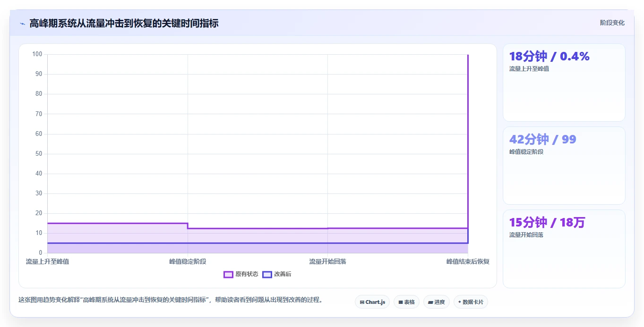Click the 流量上升至峰值 card caption
Screen dimensions: 644x327
[529, 69]
